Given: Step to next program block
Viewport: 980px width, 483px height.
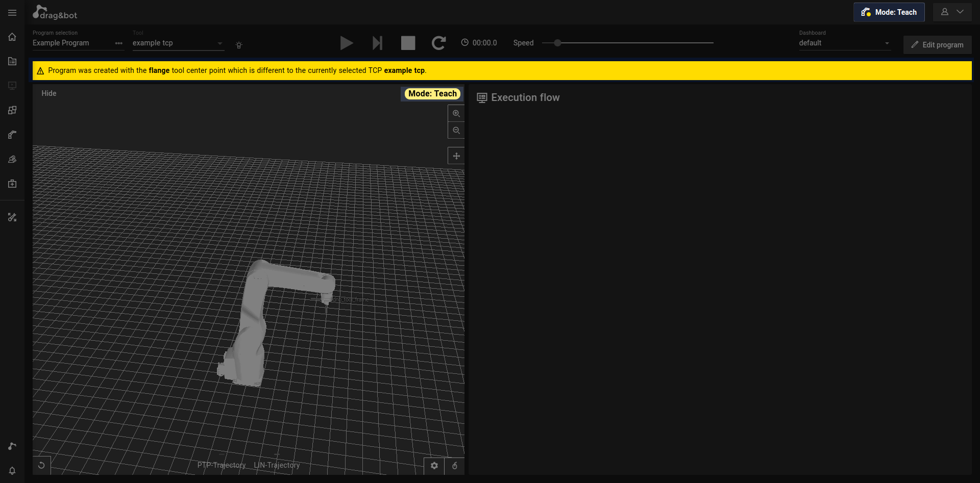Looking at the screenshot, I should tap(377, 43).
